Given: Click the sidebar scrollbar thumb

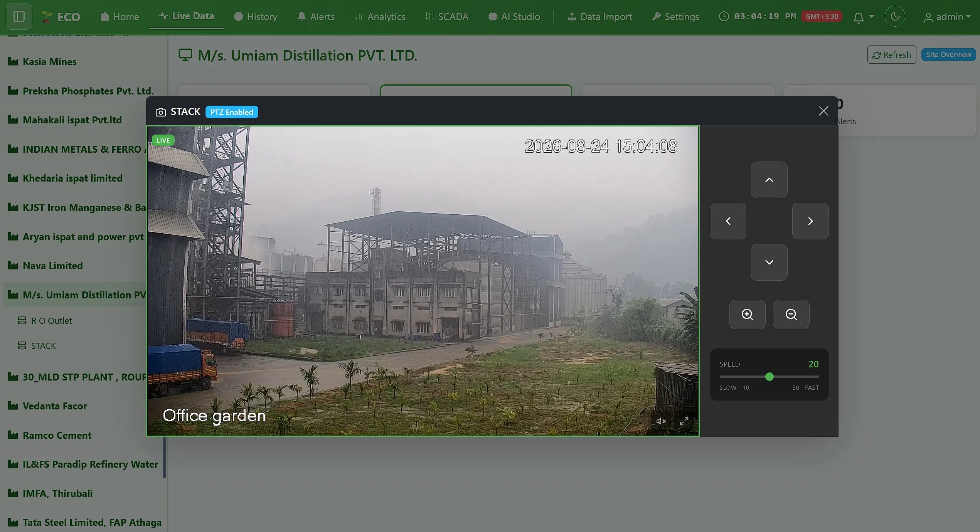Looking at the screenshot, I should (x=165, y=457).
